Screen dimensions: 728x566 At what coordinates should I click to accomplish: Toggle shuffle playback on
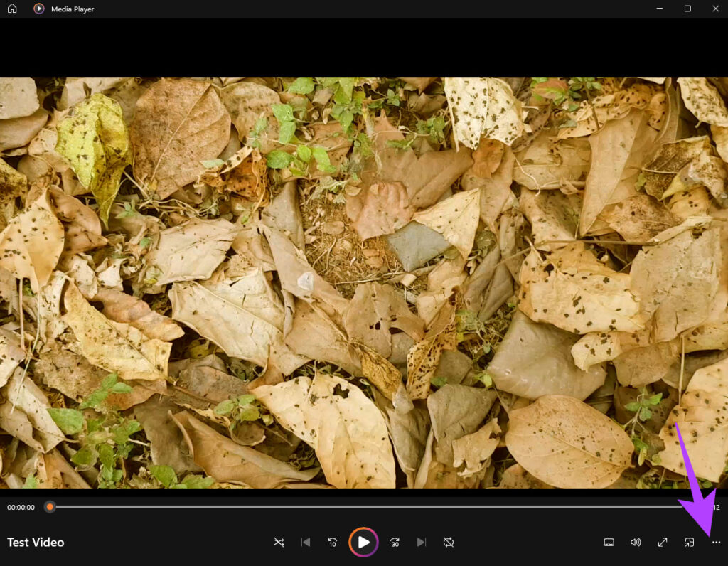point(279,542)
